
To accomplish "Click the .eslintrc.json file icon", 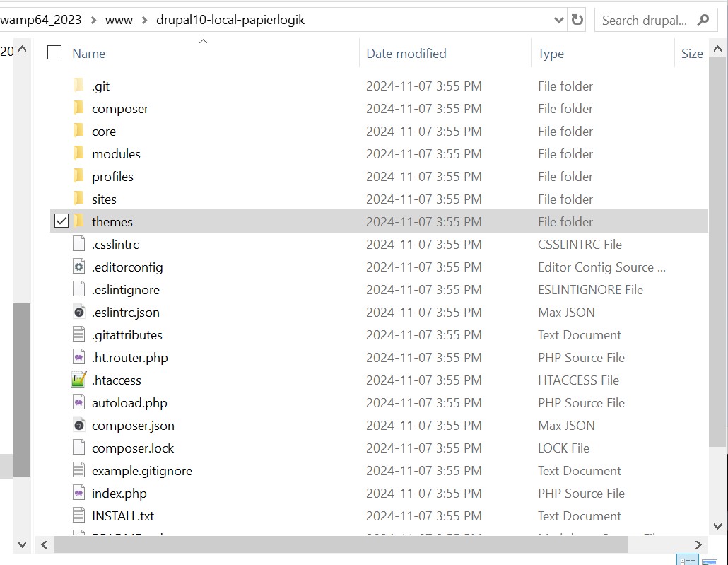I will coord(78,312).
